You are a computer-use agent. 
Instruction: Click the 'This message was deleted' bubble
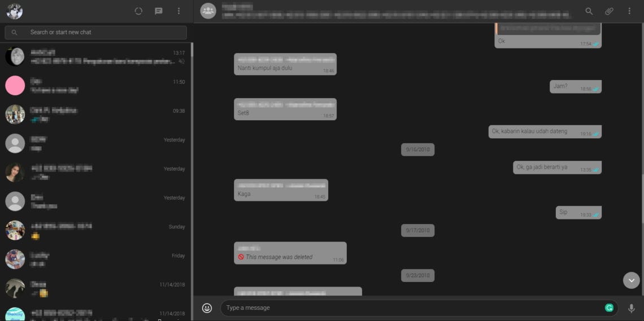click(290, 253)
